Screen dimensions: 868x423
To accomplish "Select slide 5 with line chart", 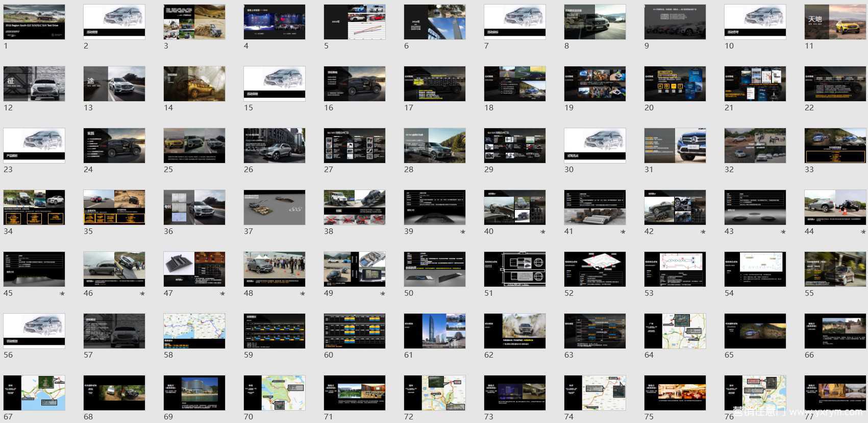I will click(355, 22).
